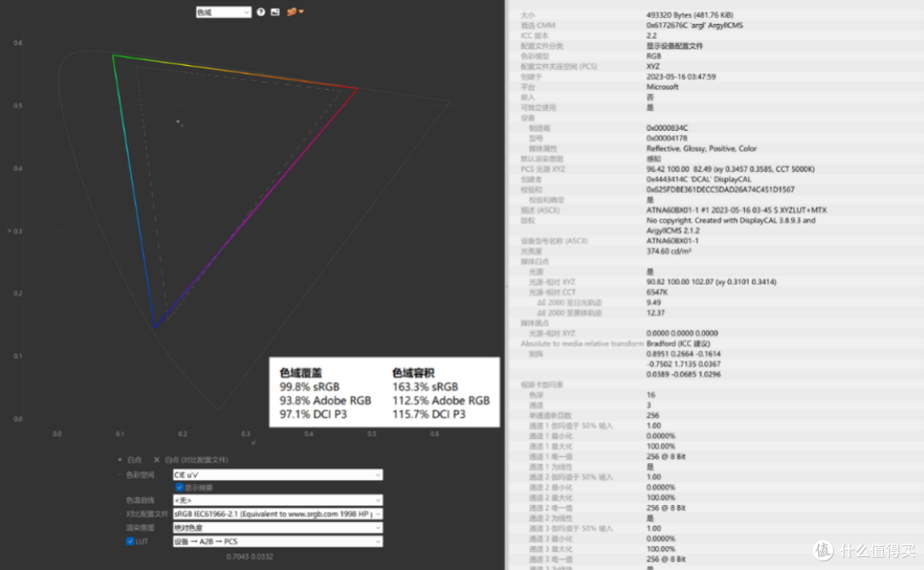Click the 视频卡伽玛表 section label
The height and width of the screenshot is (570, 924).
tap(542, 384)
